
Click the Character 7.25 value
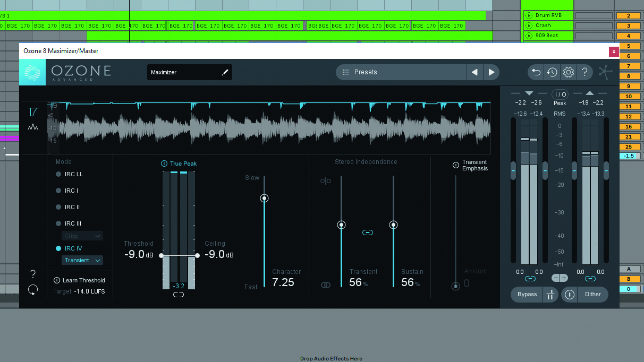coord(283,282)
